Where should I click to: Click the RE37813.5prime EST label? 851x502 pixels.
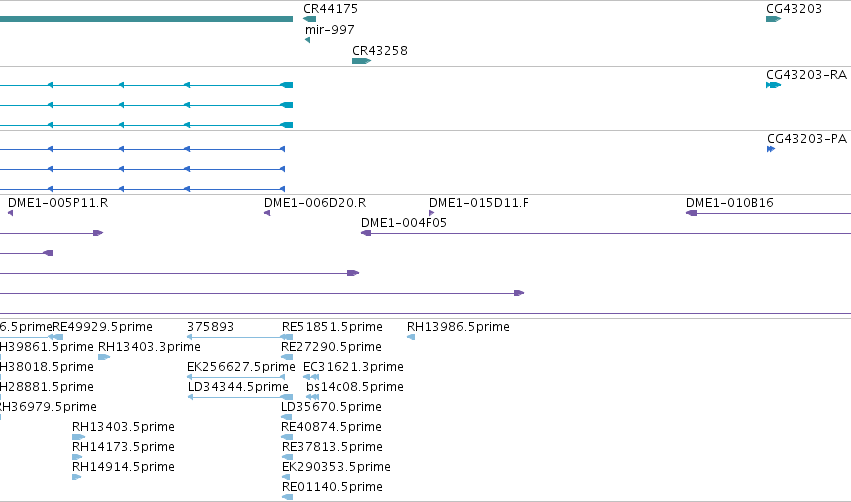pos(332,447)
